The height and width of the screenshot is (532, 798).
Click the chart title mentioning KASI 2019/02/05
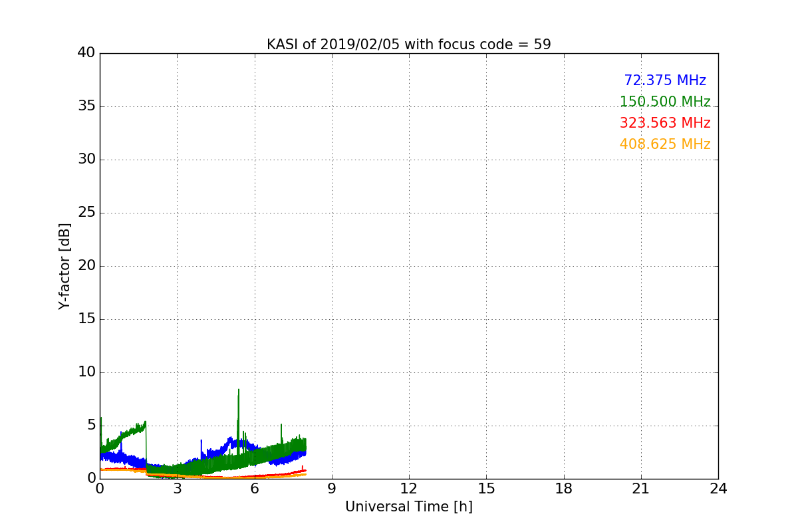tap(409, 45)
